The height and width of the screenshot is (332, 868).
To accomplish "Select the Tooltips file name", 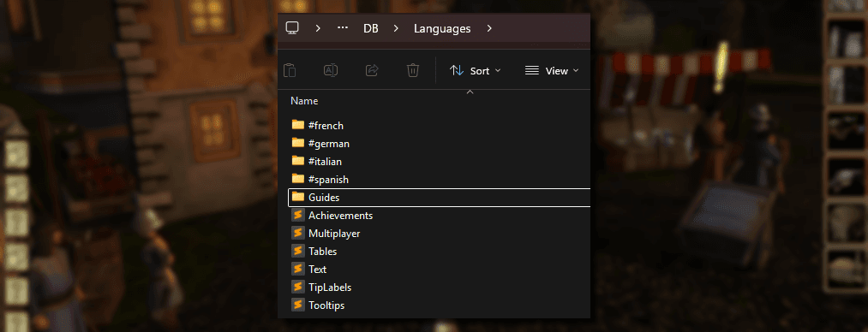I will 326,305.
